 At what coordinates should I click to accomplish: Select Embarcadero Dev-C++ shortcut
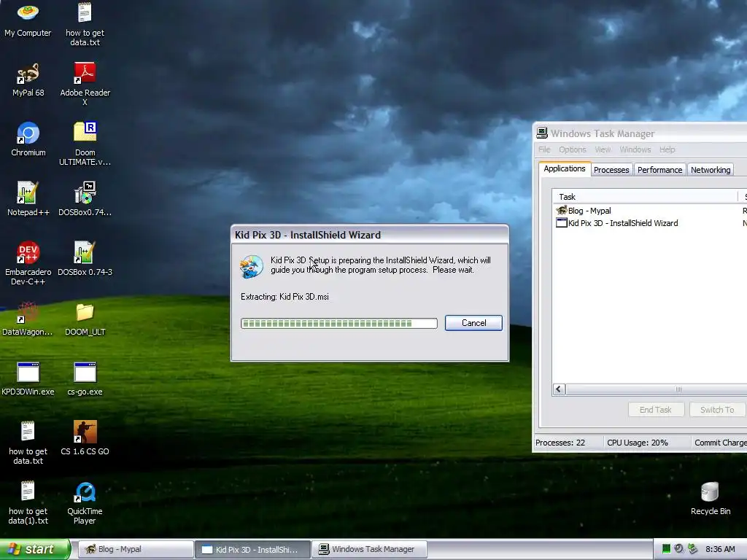(x=28, y=263)
